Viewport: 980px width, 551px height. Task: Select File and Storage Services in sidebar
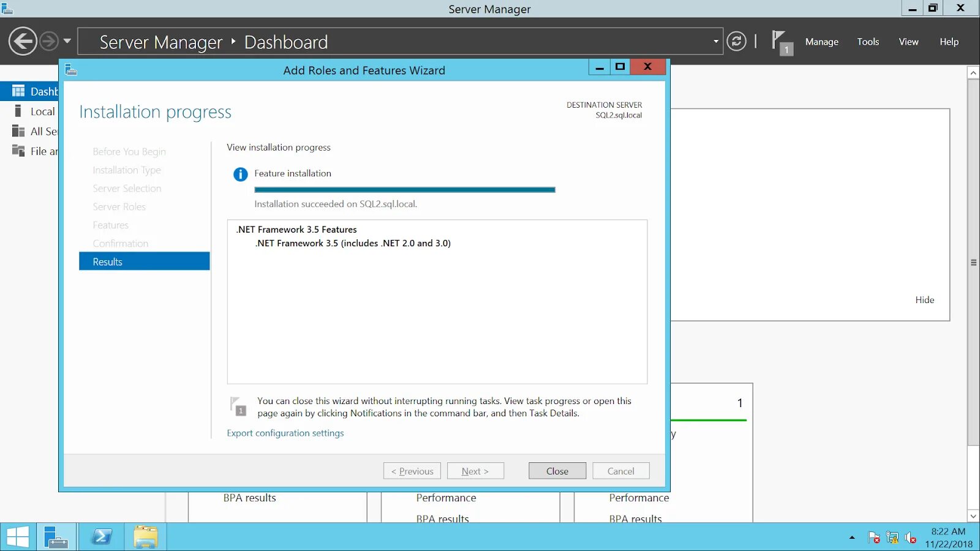point(29,151)
